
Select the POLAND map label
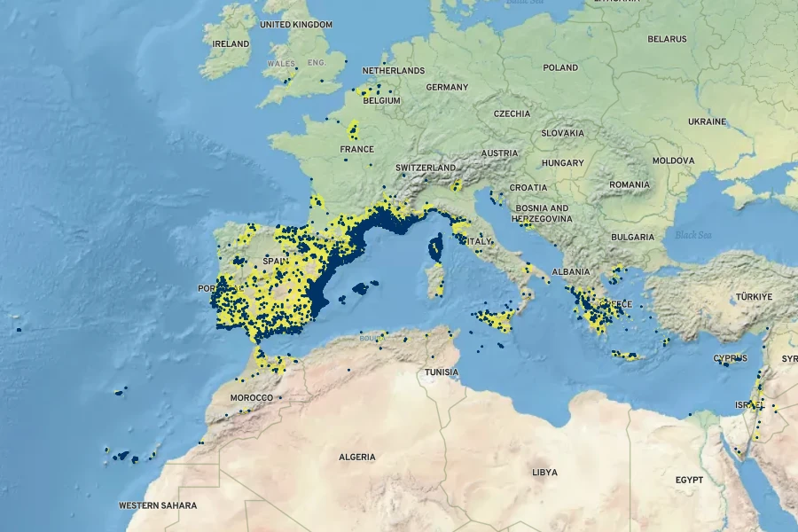(559, 67)
